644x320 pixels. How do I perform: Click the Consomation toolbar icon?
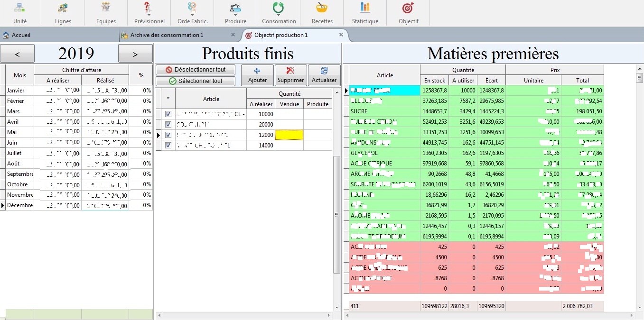pyautogui.click(x=279, y=8)
